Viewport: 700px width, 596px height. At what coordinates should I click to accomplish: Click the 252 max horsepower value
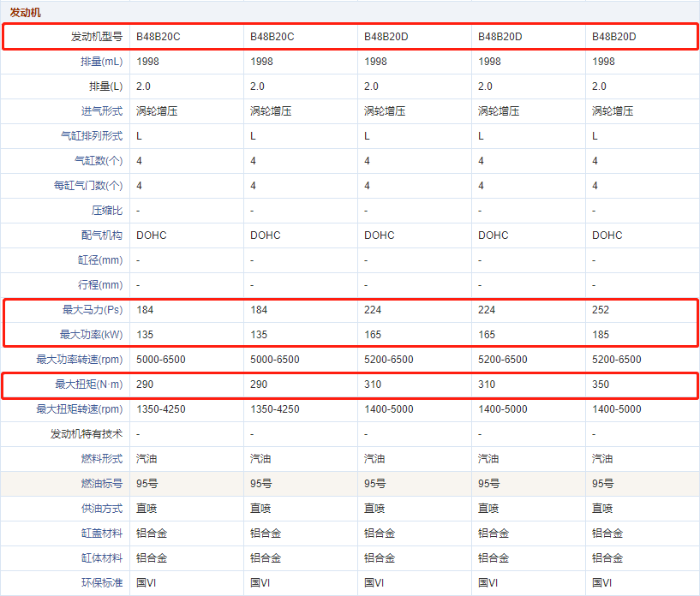(601, 310)
